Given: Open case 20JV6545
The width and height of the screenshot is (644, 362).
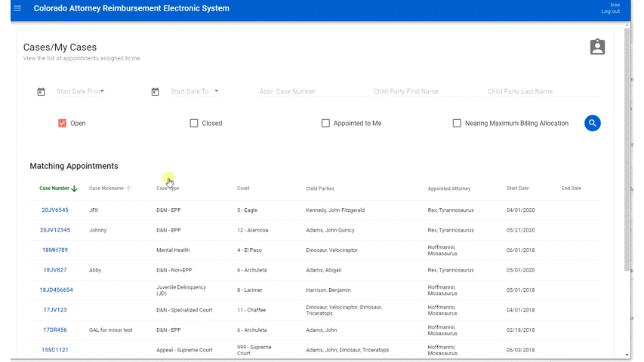Looking at the screenshot, I should [x=54, y=210].
